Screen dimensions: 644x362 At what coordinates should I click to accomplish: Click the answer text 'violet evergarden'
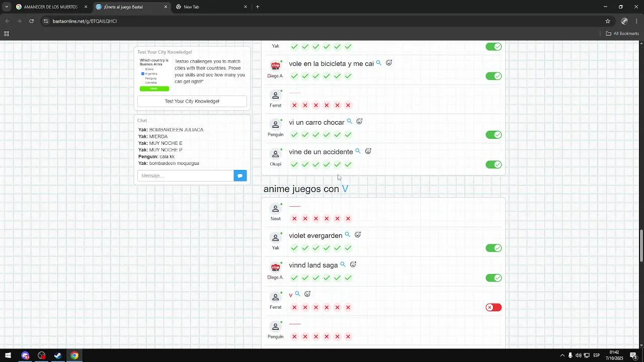click(x=315, y=235)
